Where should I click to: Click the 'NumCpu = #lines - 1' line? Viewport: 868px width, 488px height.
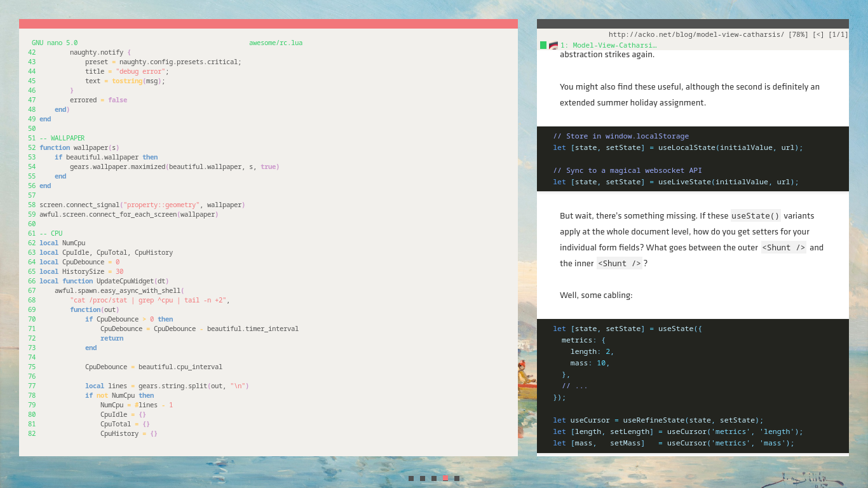click(x=137, y=405)
